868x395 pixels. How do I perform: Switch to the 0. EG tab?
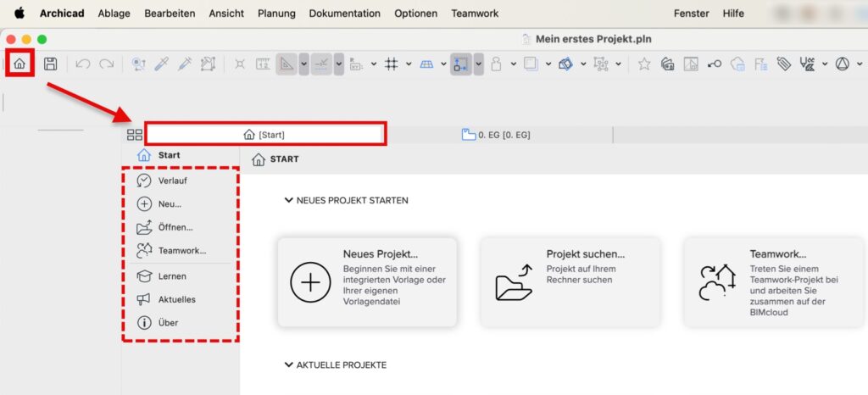pos(497,135)
